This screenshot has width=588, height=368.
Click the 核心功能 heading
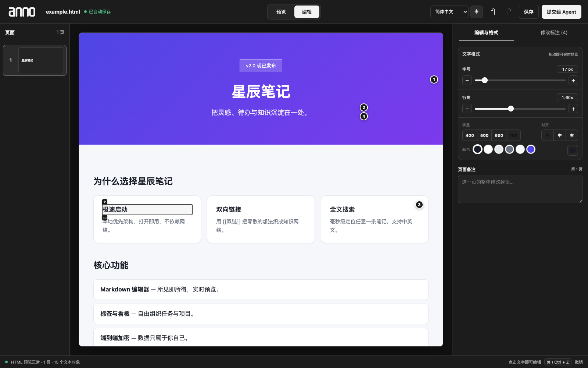click(111, 265)
